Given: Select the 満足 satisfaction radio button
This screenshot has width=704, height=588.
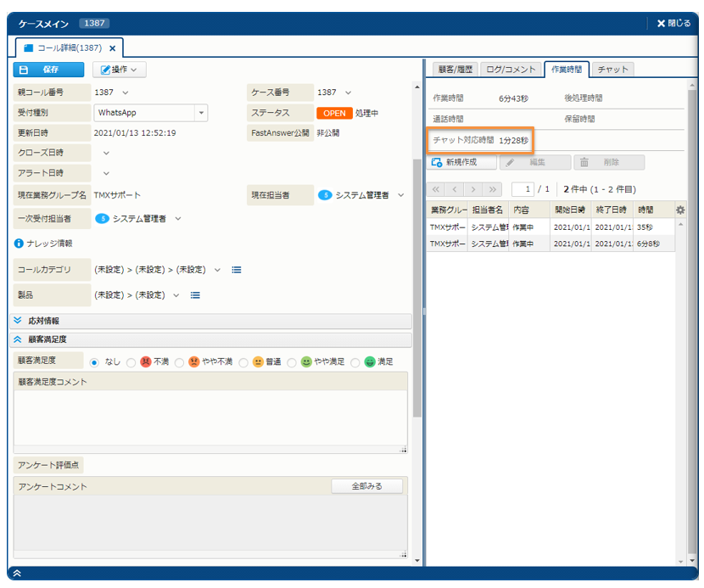Looking at the screenshot, I should click(355, 362).
